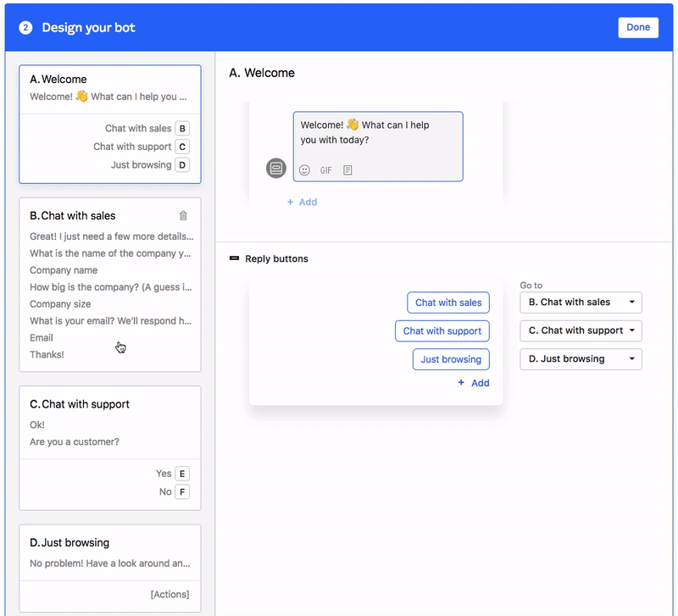Delete the Chat with sales path via trash icon
Image resolution: width=678 pixels, height=616 pixels.
pos(183,216)
